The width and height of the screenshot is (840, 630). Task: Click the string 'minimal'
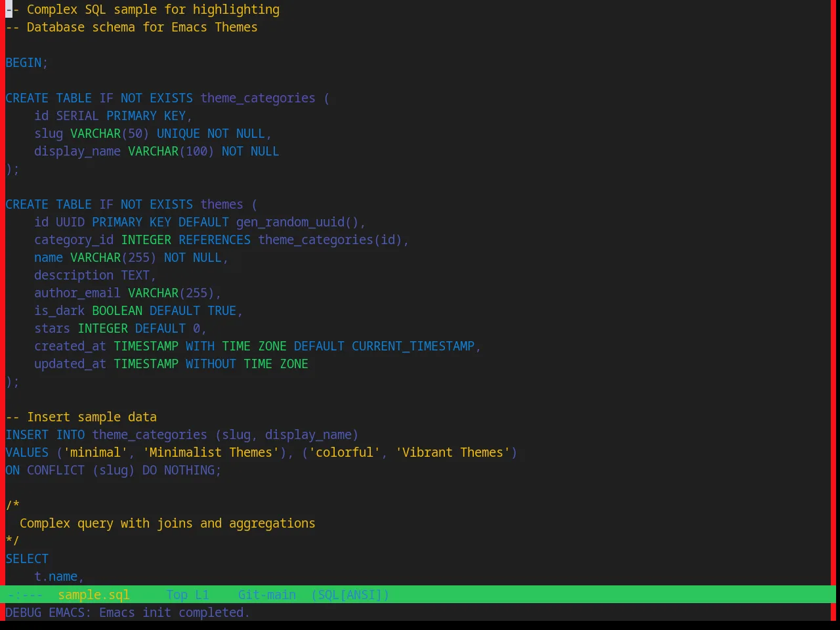coord(95,453)
